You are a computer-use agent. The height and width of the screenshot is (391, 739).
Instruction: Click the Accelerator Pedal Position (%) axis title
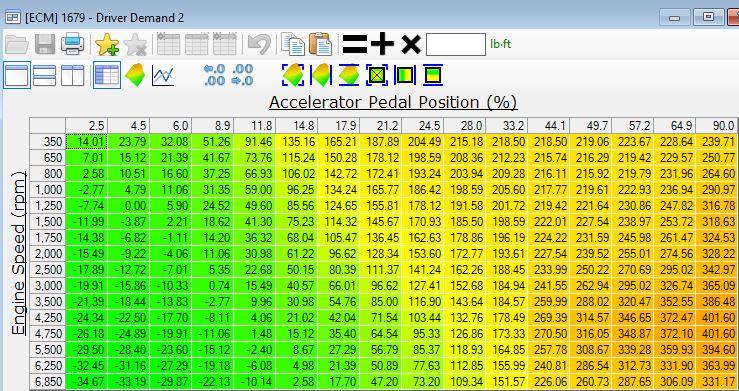click(x=393, y=102)
